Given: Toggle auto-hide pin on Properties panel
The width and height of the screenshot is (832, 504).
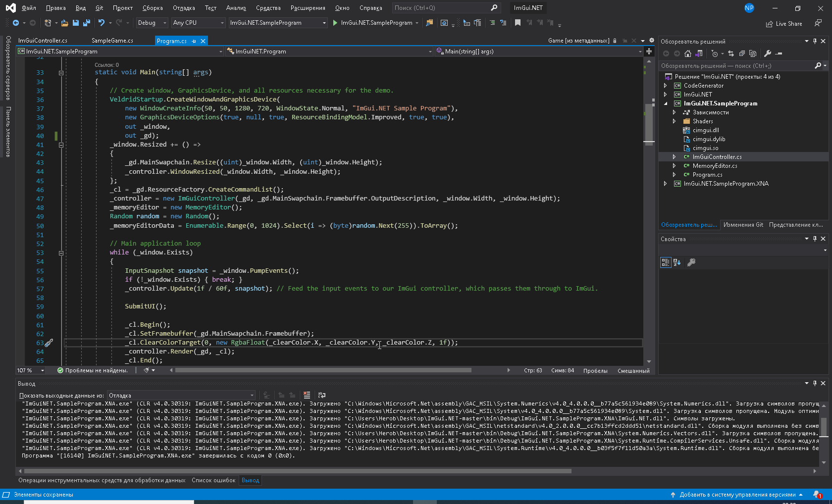Looking at the screenshot, I should [x=815, y=239].
